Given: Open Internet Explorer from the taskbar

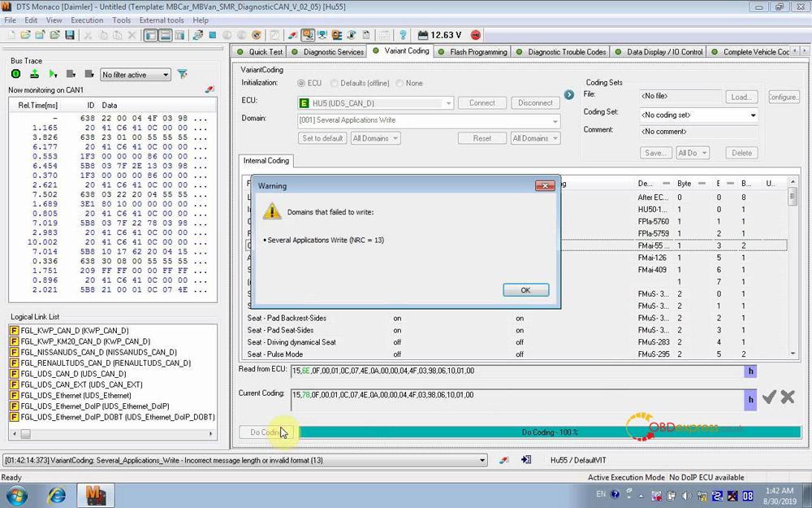Looking at the screenshot, I should point(57,495).
